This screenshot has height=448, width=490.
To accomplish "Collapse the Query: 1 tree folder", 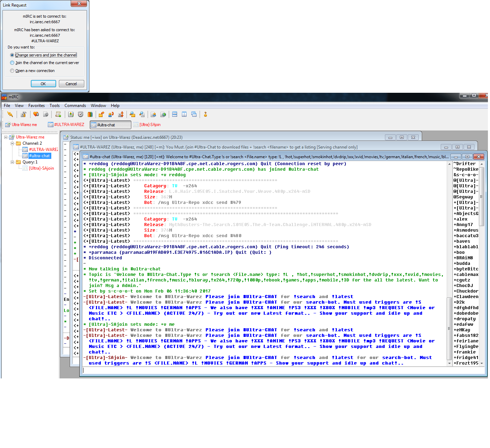I will point(12,162).
